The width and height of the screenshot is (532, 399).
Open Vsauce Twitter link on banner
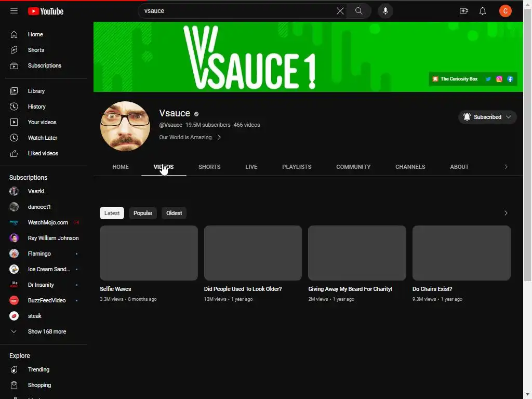[488, 79]
